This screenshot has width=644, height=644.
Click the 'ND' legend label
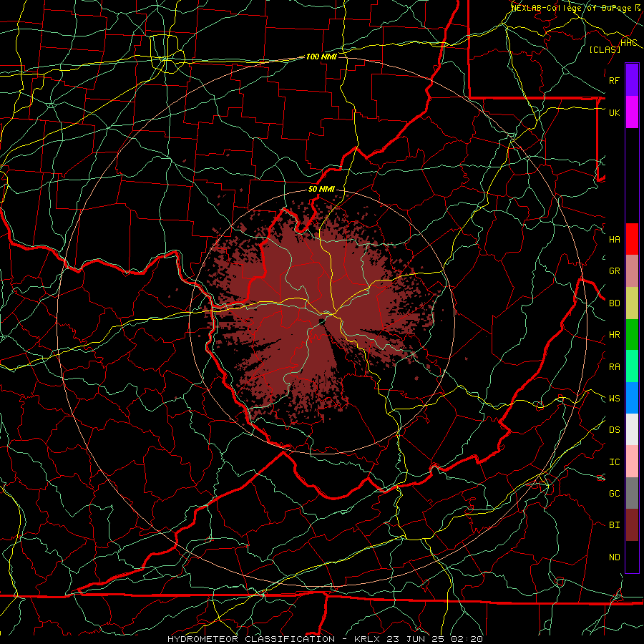[x=614, y=557]
